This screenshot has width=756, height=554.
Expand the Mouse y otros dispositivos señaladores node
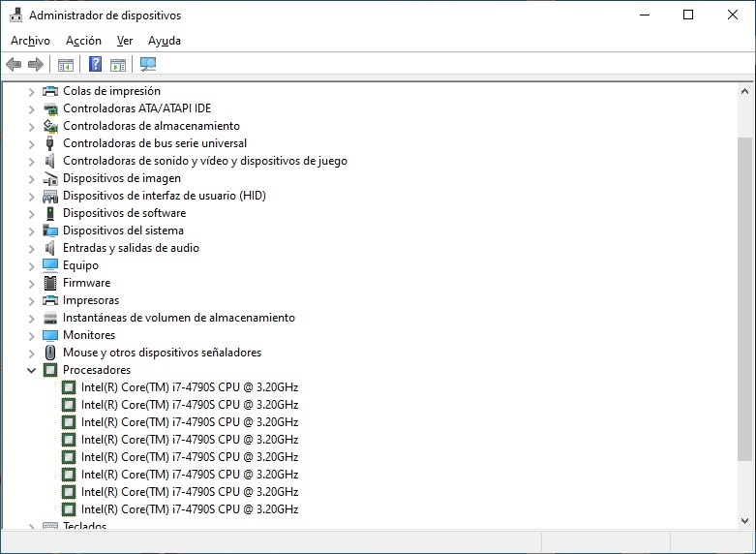(x=31, y=353)
